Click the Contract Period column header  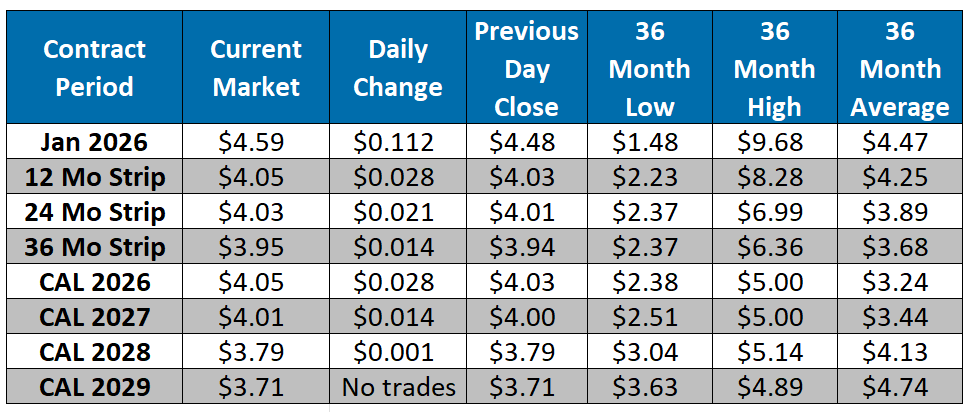95,68
